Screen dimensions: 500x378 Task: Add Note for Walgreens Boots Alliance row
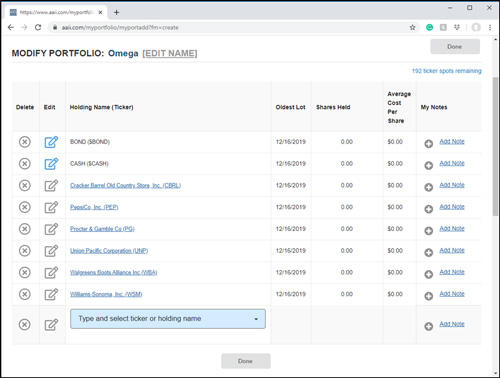(452, 272)
